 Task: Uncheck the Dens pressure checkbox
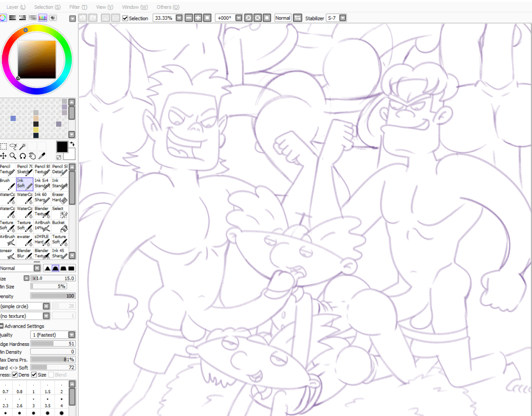click(x=15, y=374)
